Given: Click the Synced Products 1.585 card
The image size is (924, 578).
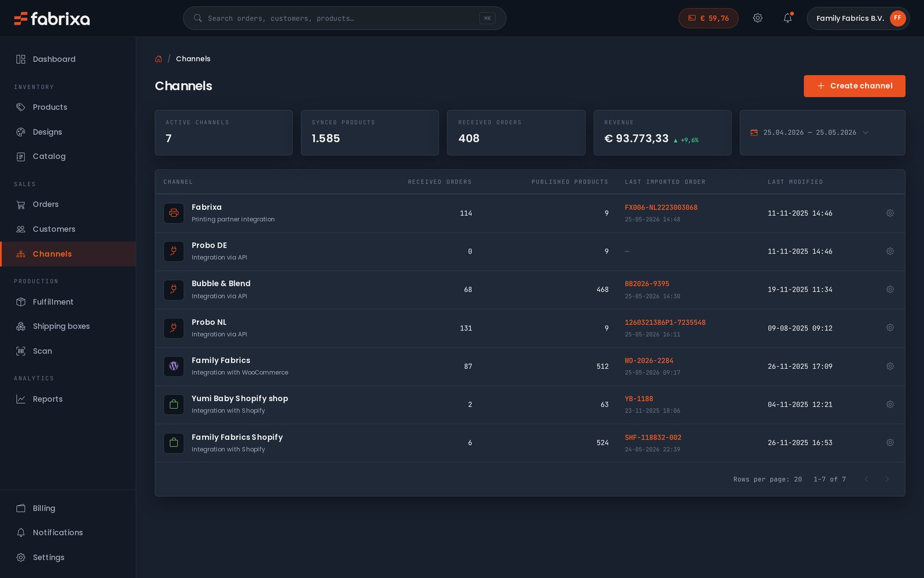Looking at the screenshot, I should click(x=370, y=132).
